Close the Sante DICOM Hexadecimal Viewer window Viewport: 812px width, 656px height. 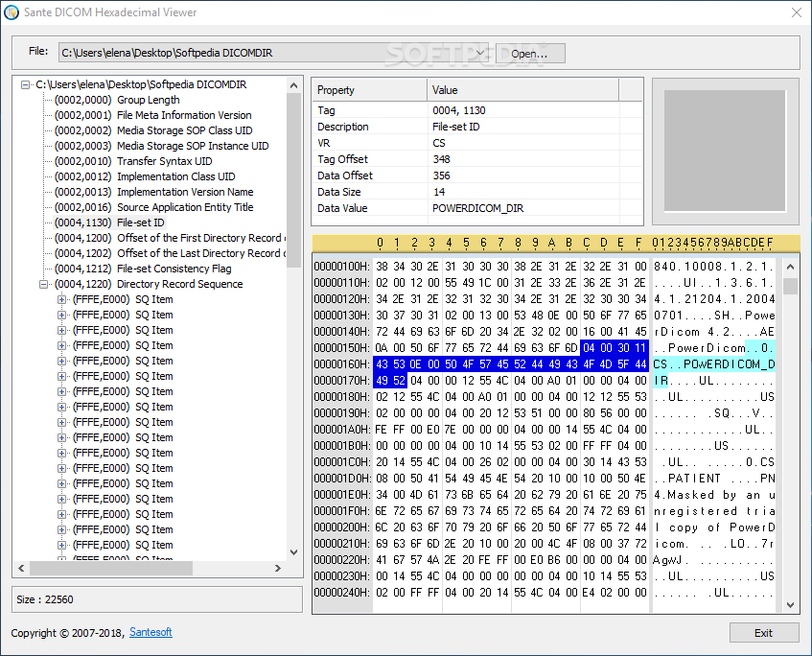click(797, 12)
